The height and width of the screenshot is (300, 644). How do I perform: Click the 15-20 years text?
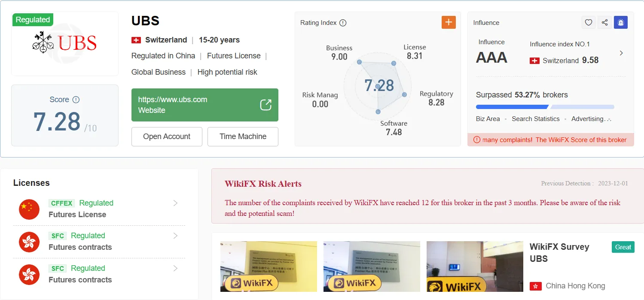coord(219,40)
